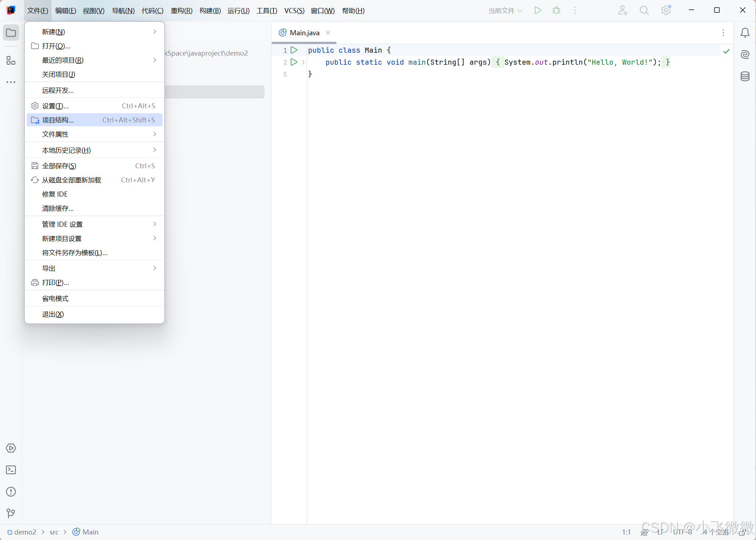Open the Structure tool window icon

tap(11, 60)
